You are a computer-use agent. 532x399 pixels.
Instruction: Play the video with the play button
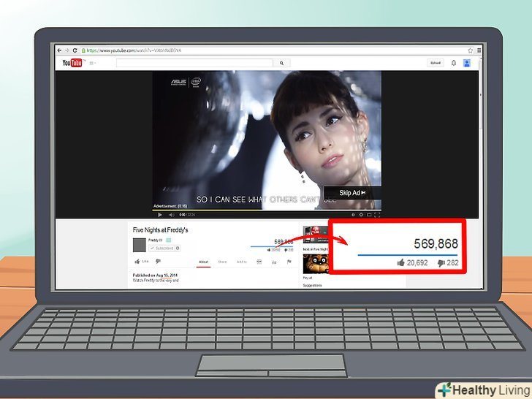pos(160,215)
